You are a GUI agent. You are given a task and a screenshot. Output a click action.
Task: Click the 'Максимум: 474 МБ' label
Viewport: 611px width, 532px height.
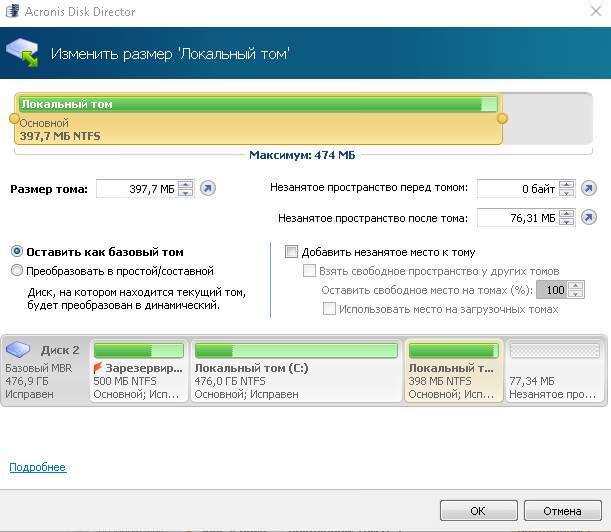[302, 155]
